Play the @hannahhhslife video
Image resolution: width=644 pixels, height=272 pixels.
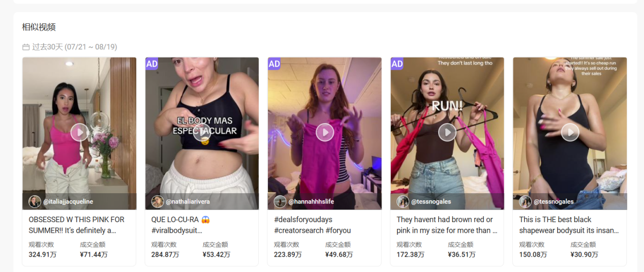coord(325,132)
